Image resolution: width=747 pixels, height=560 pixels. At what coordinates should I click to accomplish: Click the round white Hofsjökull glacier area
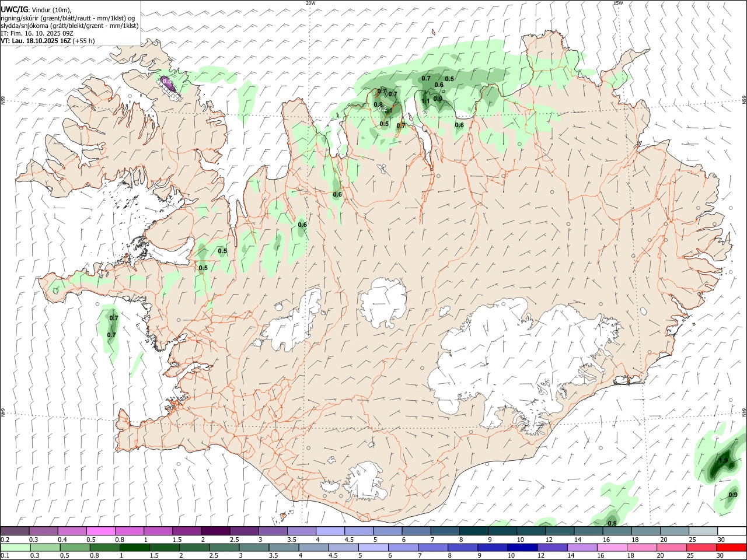tap(383, 302)
